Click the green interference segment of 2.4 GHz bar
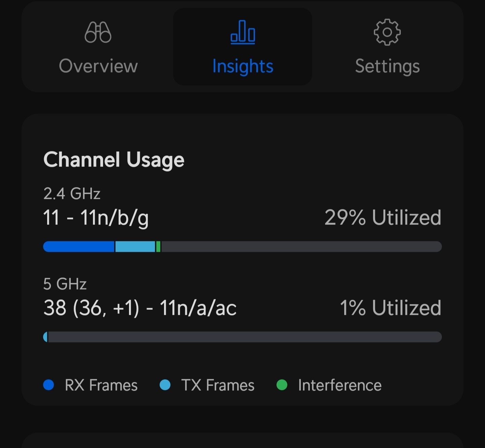Screen dimensions: 485x448 click(x=158, y=247)
